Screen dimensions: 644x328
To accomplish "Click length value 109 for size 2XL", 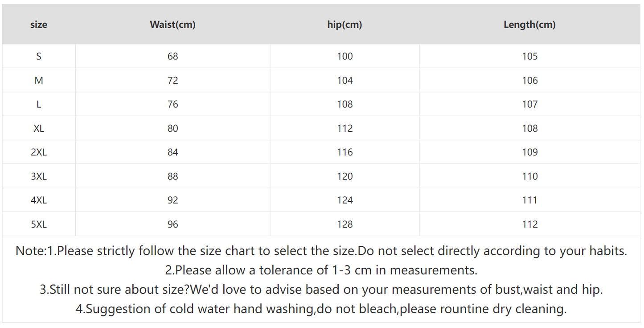I will (x=529, y=153).
